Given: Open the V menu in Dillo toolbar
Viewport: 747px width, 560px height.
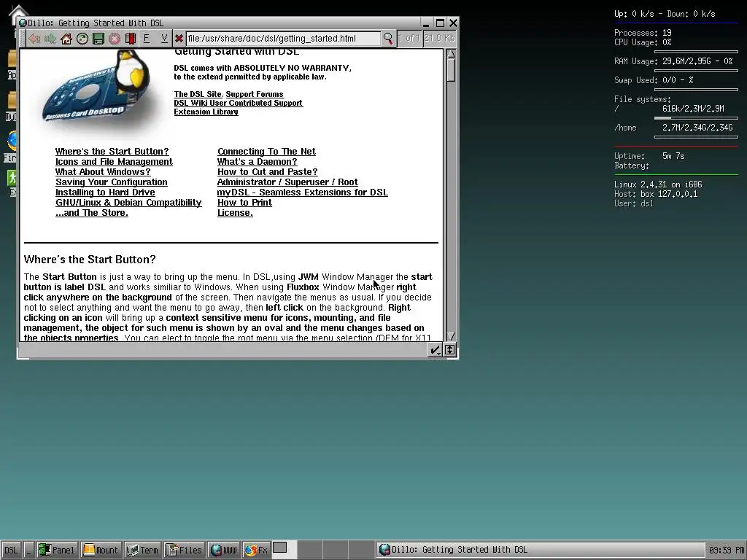Looking at the screenshot, I should 164,38.
